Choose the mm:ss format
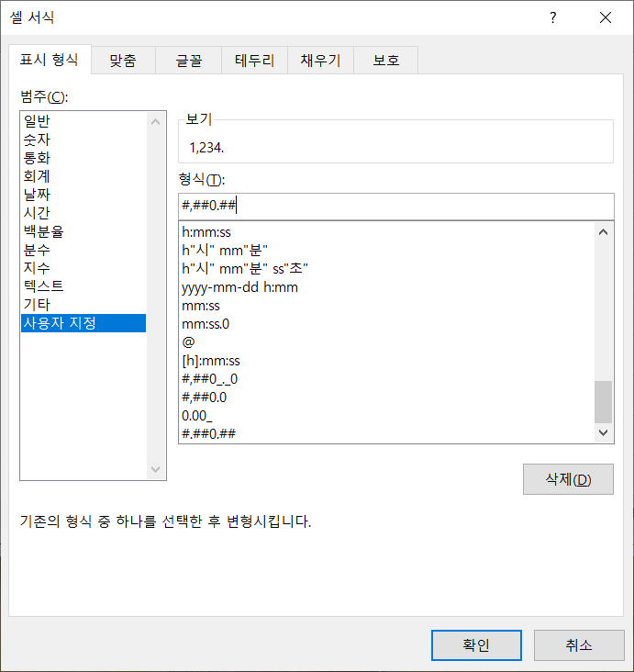The height and width of the screenshot is (672, 634). tap(387, 306)
